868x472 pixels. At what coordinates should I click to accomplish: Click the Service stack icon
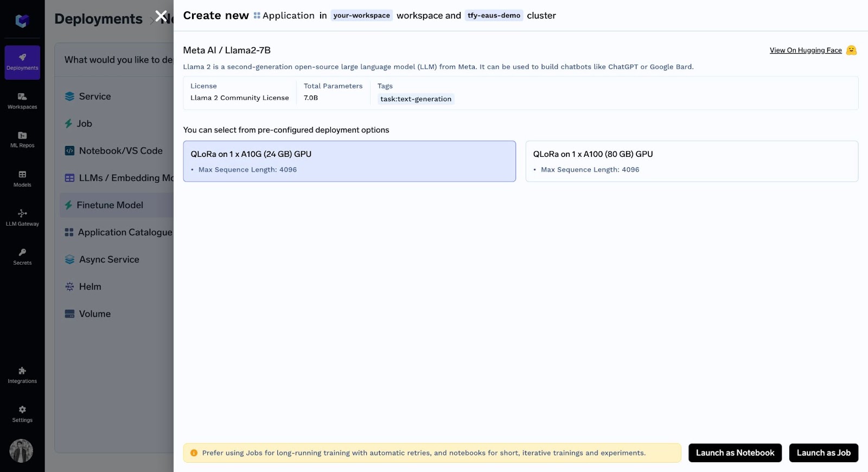(x=69, y=97)
